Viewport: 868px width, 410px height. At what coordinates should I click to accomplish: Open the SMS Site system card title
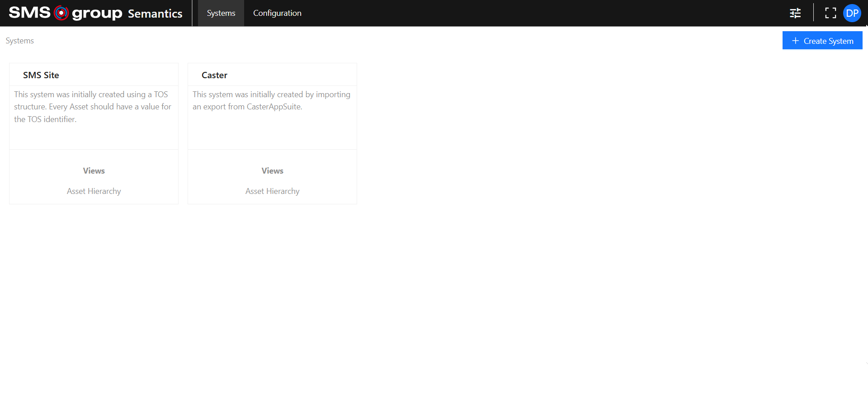point(41,75)
